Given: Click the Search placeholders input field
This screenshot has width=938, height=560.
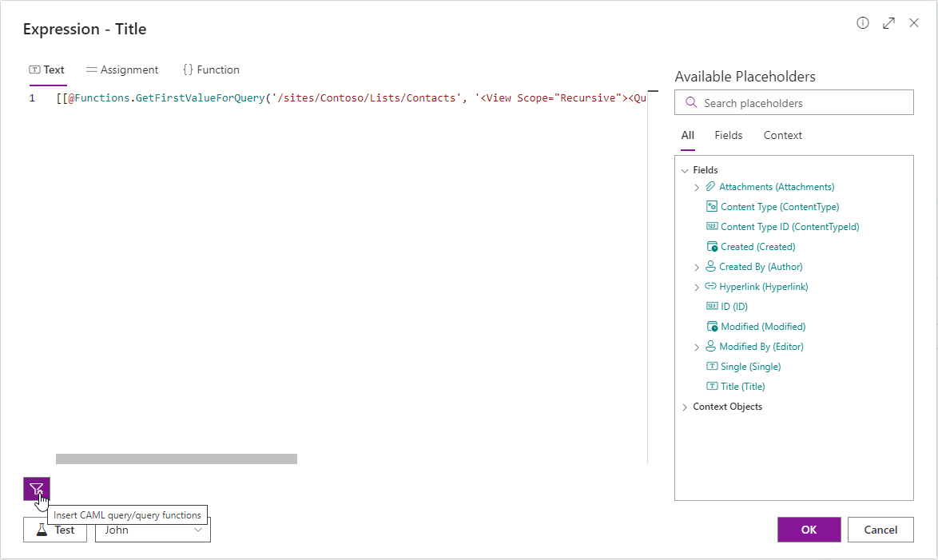Looking at the screenshot, I should pyautogui.click(x=791, y=102).
